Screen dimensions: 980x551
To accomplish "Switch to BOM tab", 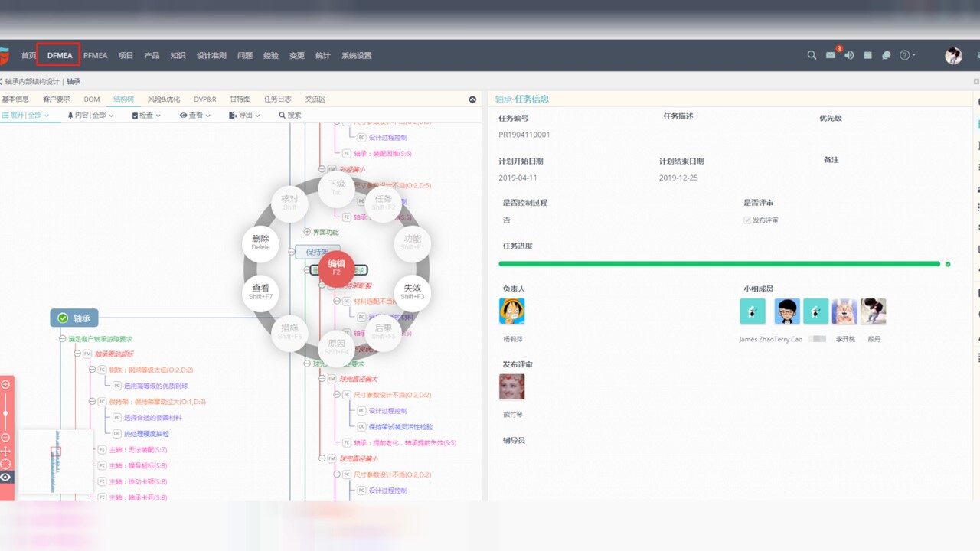I will tap(92, 99).
